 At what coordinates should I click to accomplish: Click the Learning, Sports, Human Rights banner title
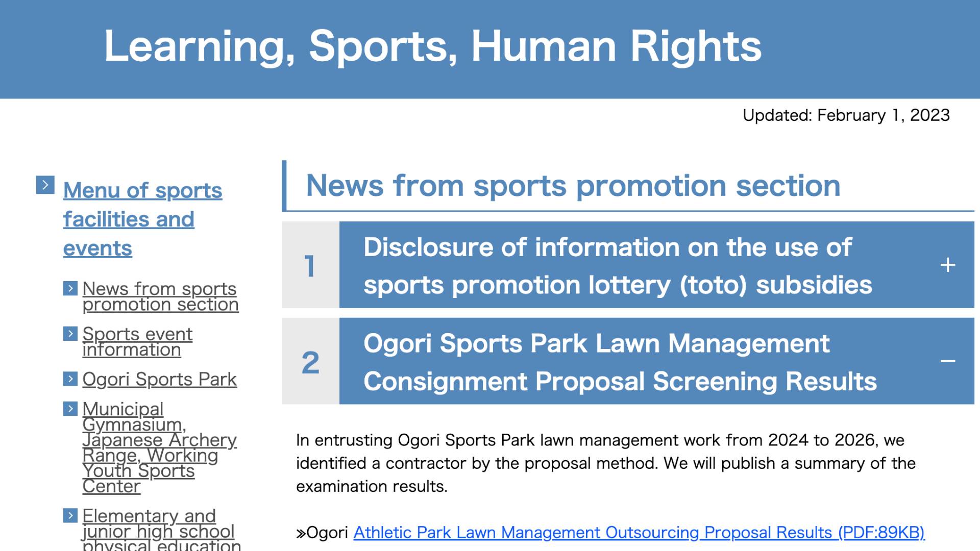point(432,46)
